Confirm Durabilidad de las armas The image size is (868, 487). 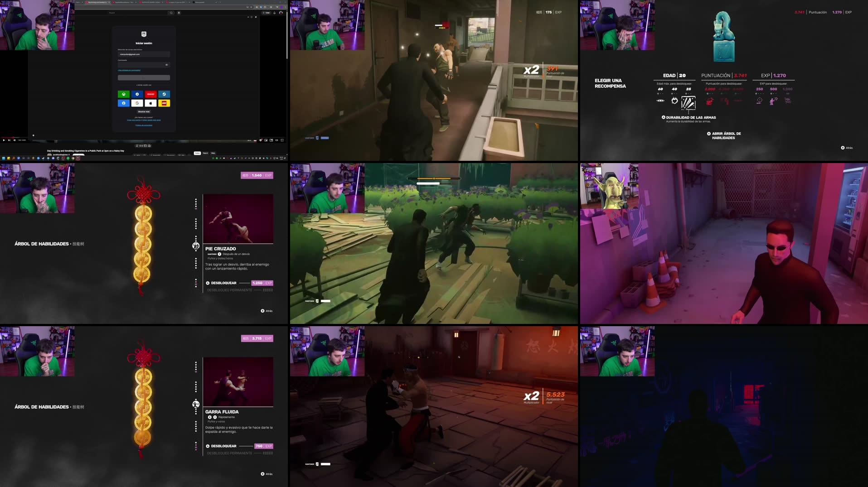[689, 117]
